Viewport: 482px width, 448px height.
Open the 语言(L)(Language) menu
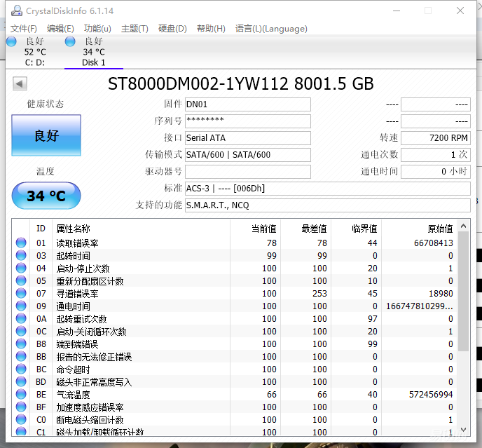point(271,29)
